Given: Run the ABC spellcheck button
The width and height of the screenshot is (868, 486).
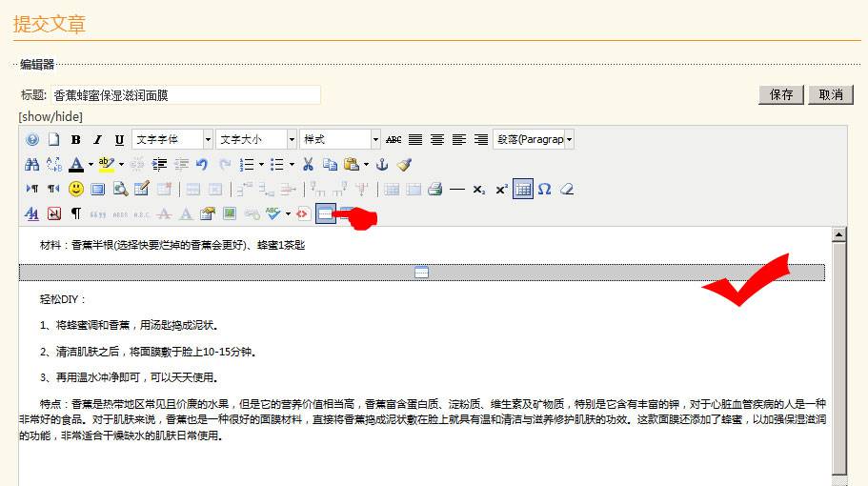Looking at the screenshot, I should [x=273, y=213].
